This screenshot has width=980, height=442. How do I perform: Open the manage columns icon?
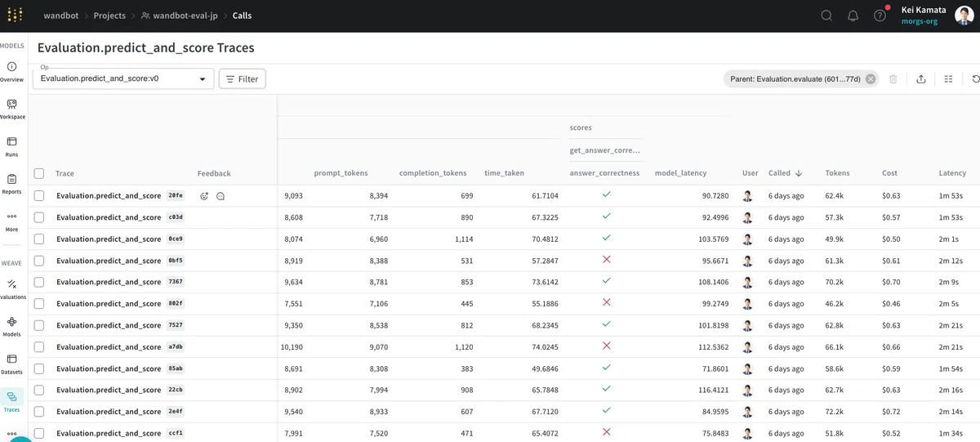pyautogui.click(x=948, y=79)
